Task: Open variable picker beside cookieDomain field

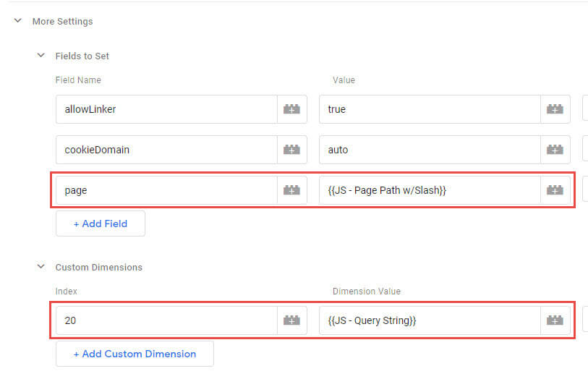Action: click(291, 150)
